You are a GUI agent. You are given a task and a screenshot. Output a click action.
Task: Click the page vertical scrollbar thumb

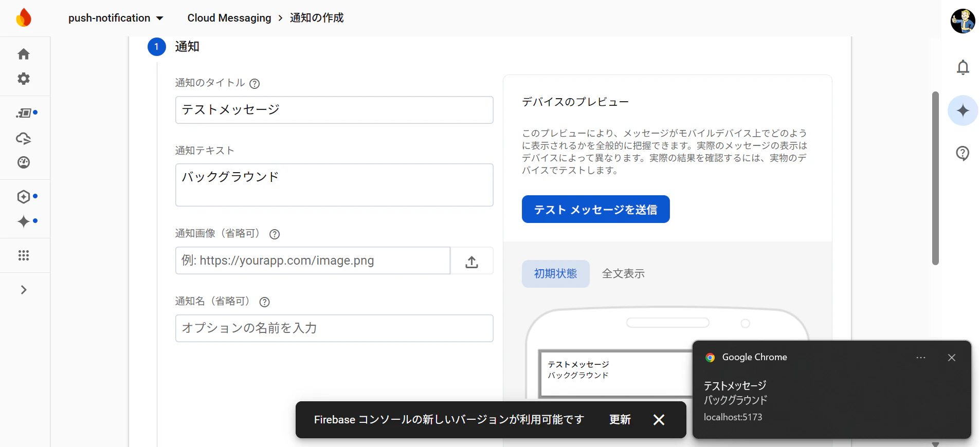point(936,178)
